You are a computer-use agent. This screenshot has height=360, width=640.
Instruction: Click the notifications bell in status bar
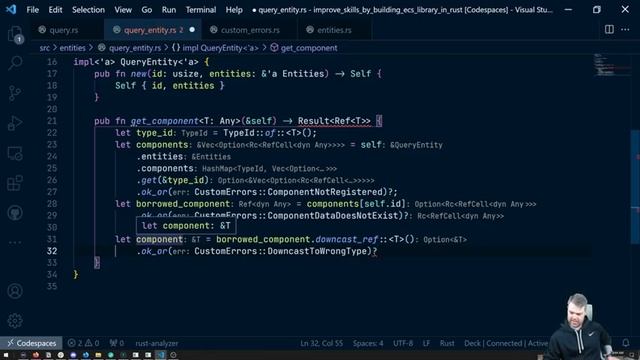[x=625, y=343]
